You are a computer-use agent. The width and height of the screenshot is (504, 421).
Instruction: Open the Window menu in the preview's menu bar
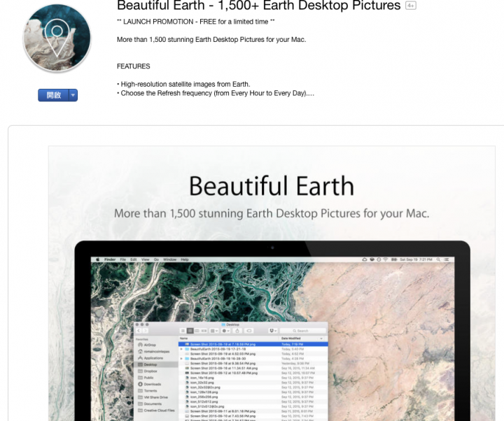(169, 259)
